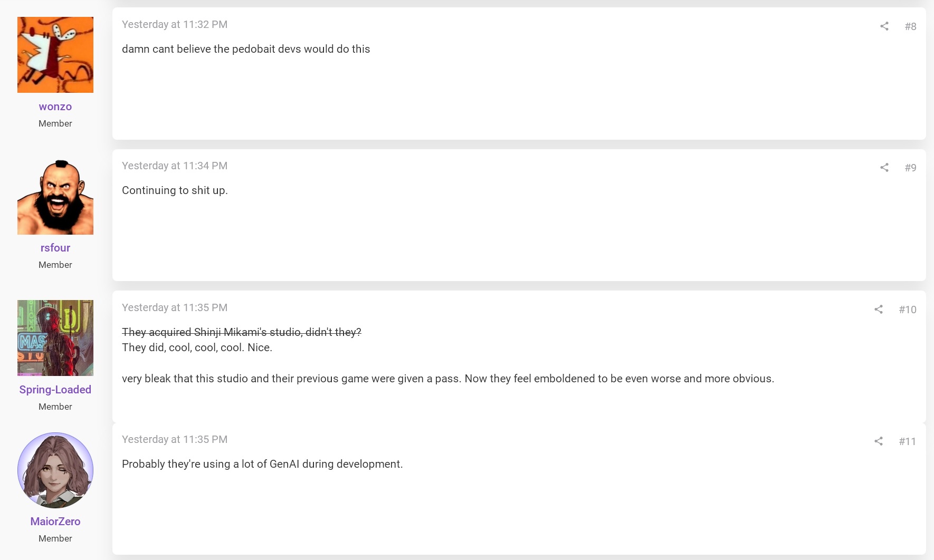The height and width of the screenshot is (560, 934).
Task: Open MaiorZero's round avatar
Action: [x=55, y=470]
